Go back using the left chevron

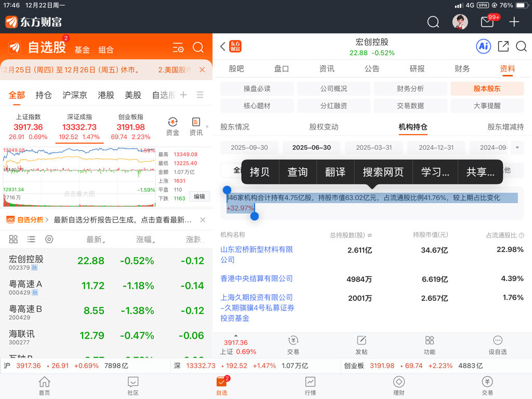click(x=222, y=46)
